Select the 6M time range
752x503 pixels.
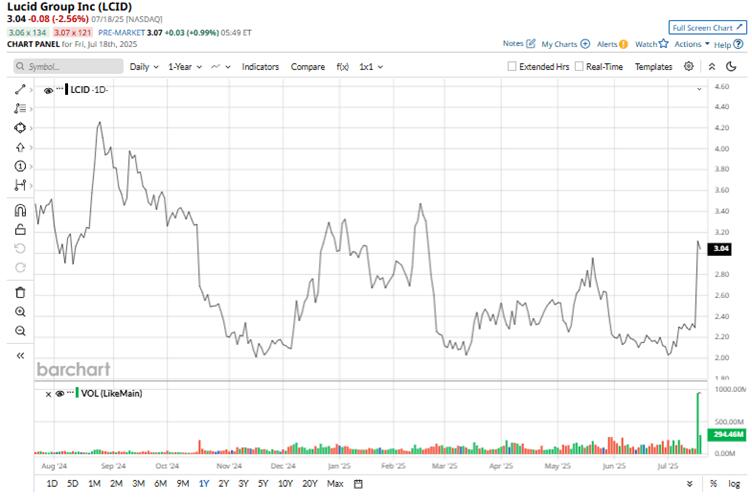click(161, 484)
